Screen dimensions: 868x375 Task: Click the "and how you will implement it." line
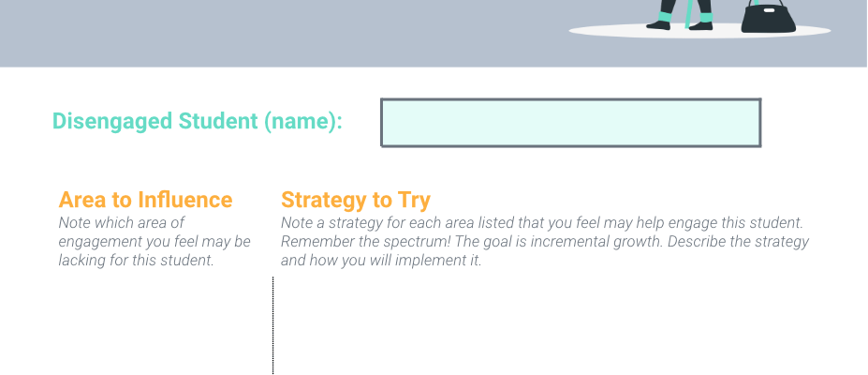(381, 261)
